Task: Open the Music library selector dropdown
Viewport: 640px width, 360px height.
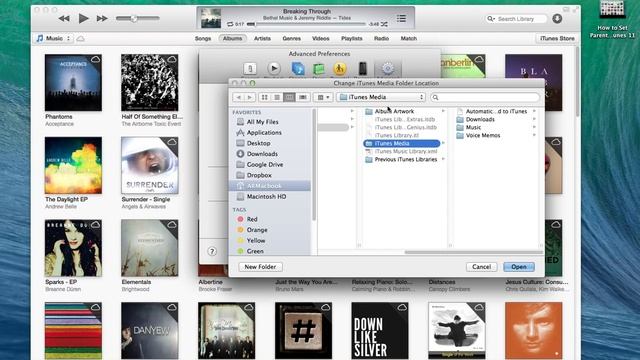Action: 53,38
